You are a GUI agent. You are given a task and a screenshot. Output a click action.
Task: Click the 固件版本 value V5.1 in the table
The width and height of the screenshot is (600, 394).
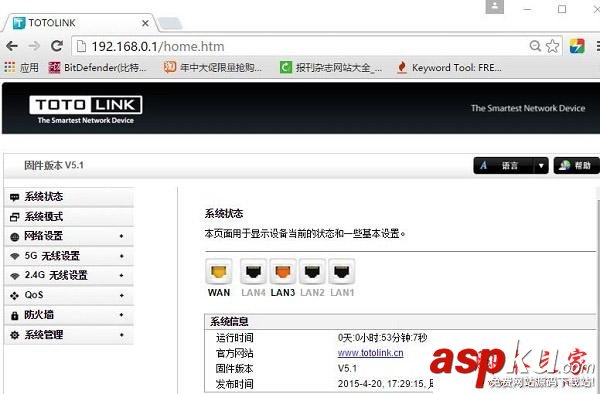click(347, 368)
